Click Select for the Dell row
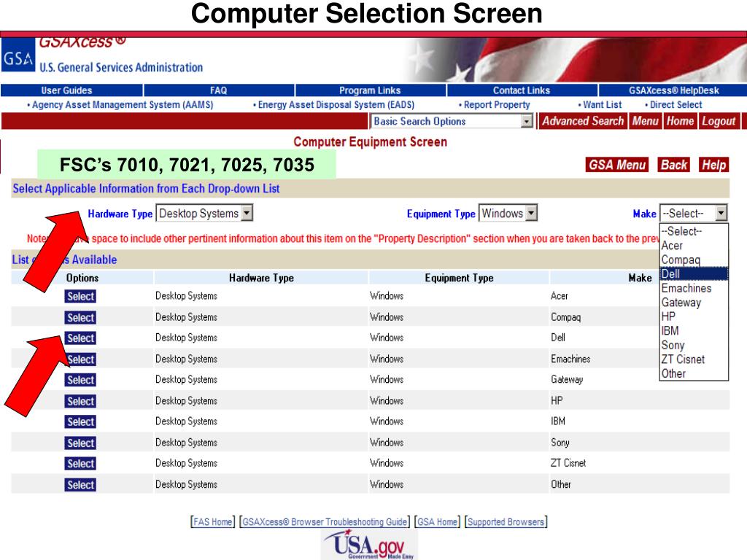The height and width of the screenshot is (560, 747). pyautogui.click(x=80, y=338)
